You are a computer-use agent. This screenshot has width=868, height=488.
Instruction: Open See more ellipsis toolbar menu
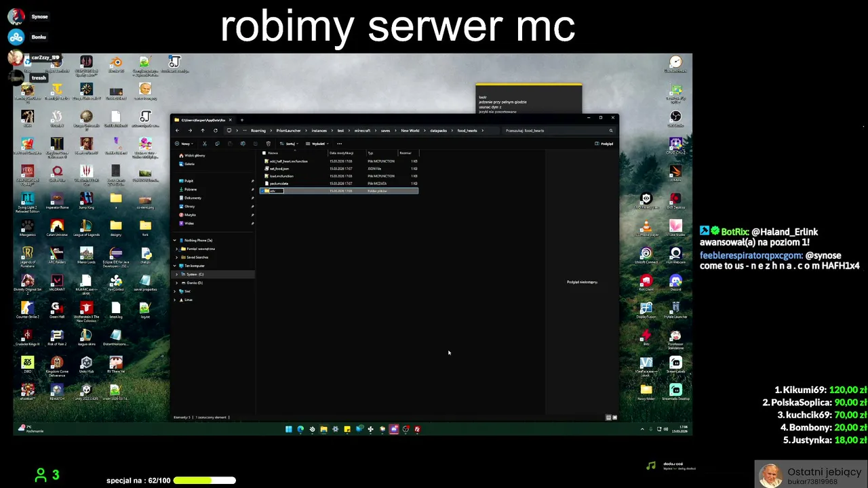[x=339, y=144]
